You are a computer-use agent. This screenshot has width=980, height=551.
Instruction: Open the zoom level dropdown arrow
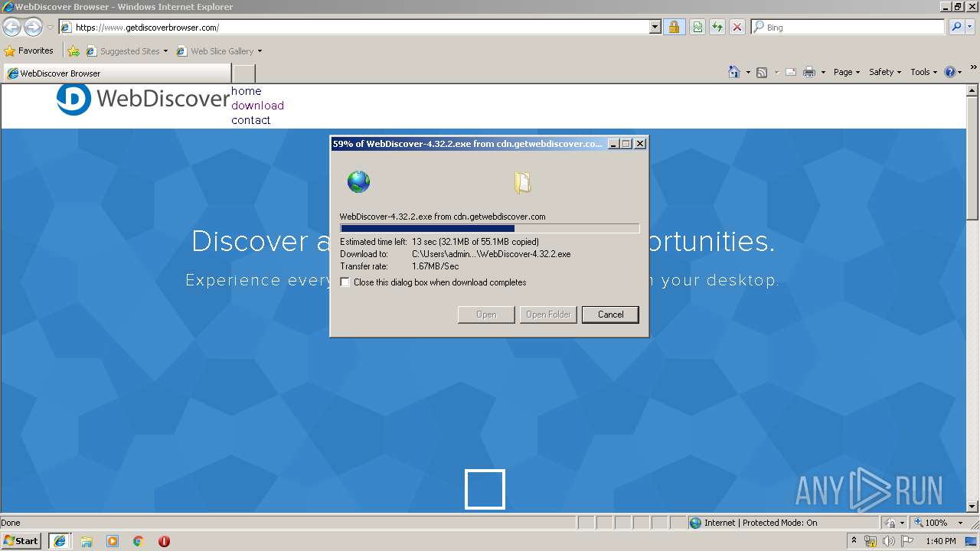961,523
